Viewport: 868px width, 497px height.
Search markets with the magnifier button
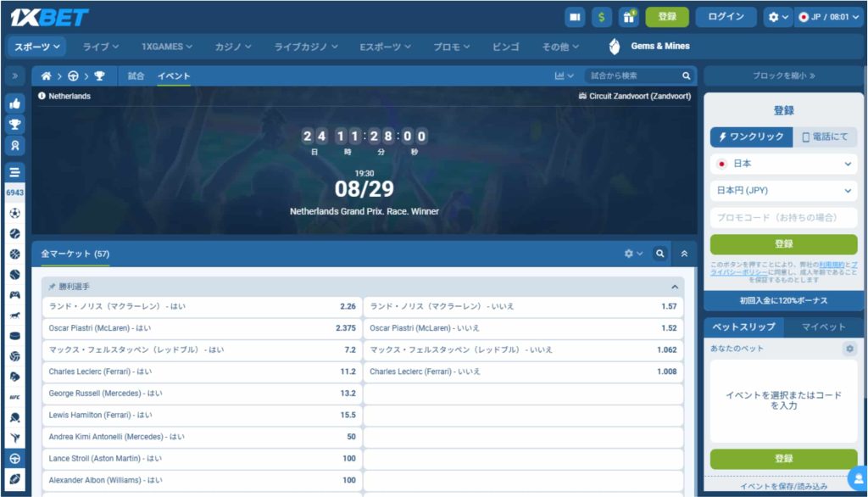click(x=659, y=254)
